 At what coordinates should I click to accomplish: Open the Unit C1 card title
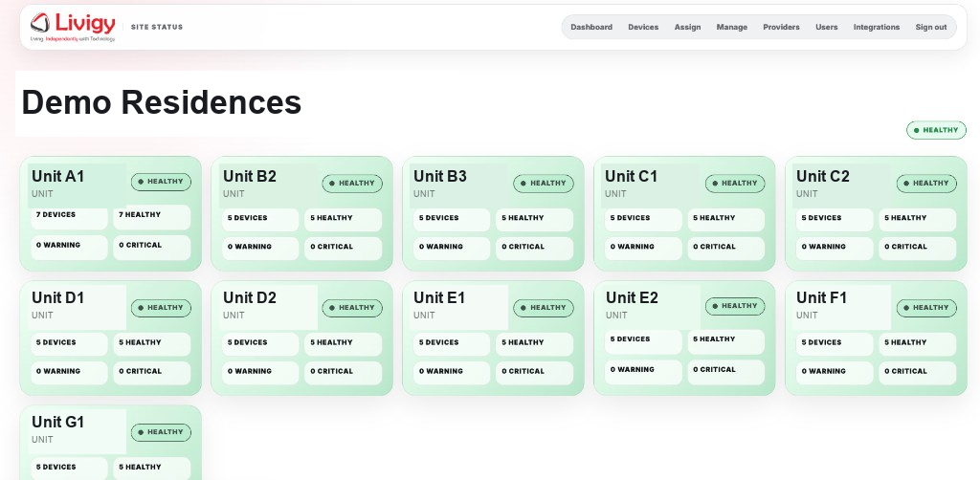click(632, 177)
